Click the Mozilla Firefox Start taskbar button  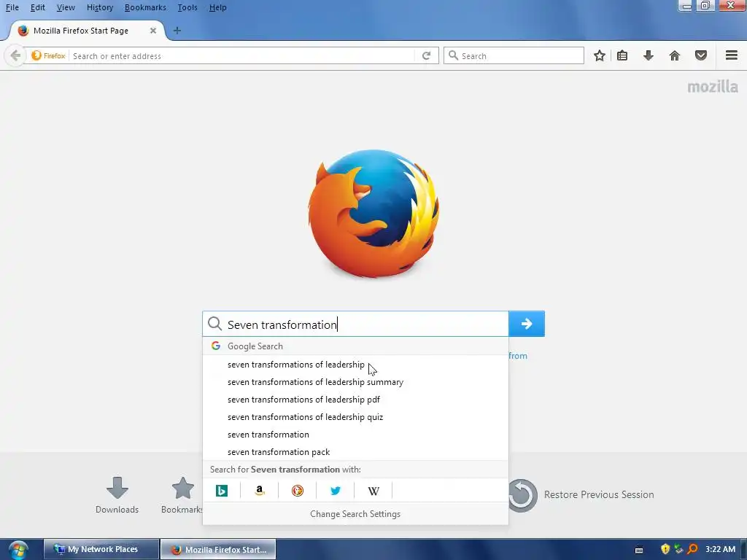218,549
